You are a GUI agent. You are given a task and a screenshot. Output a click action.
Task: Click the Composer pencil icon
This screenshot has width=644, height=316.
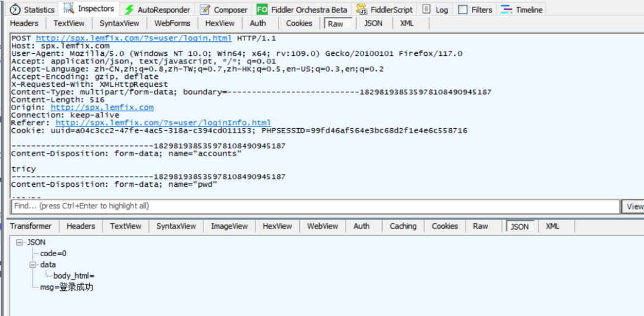(205, 10)
